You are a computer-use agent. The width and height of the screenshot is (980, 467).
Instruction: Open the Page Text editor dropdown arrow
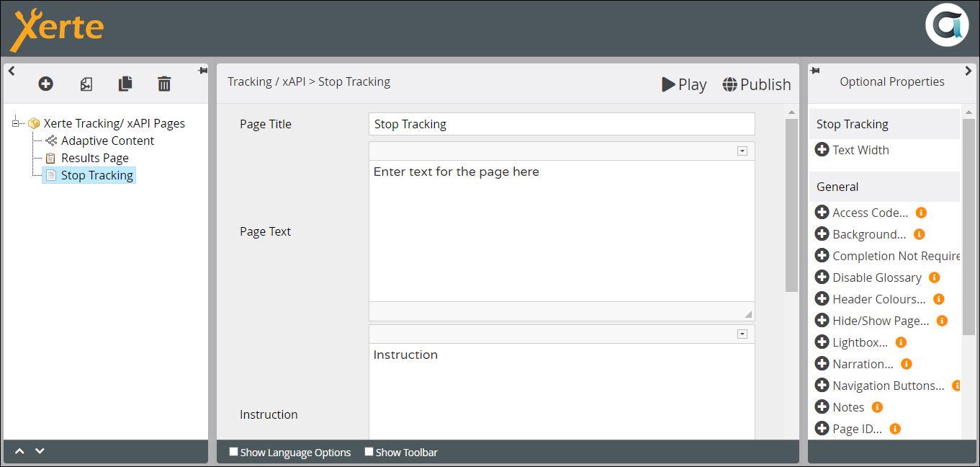742,151
